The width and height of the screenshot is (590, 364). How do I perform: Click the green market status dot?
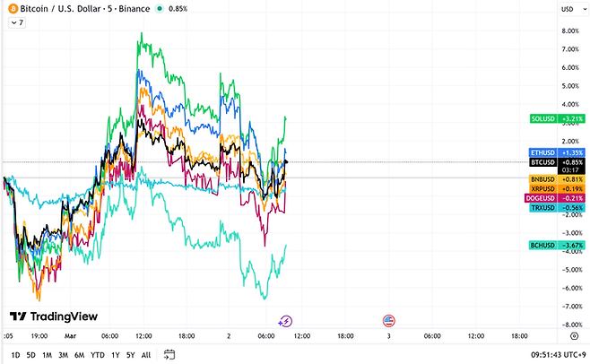(x=159, y=9)
